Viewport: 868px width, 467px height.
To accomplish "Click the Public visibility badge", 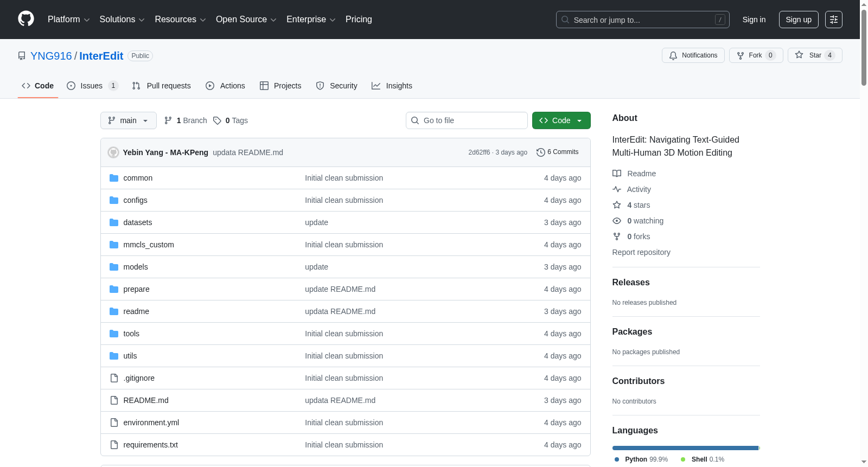I will click(140, 56).
